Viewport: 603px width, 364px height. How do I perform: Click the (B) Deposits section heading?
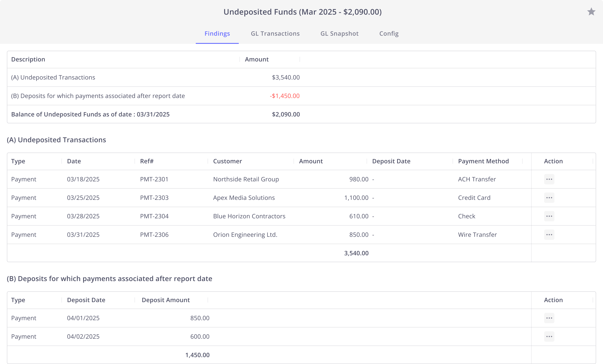(109, 279)
